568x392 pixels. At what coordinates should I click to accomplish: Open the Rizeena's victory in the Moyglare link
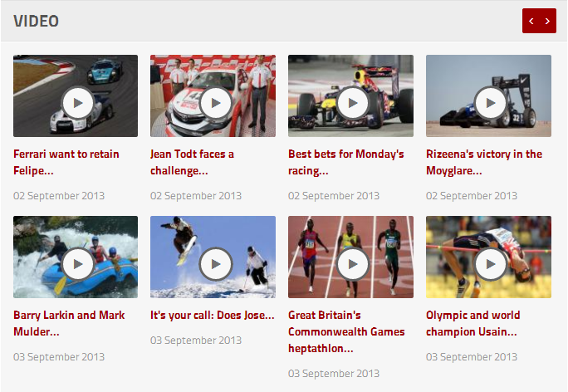coord(484,162)
